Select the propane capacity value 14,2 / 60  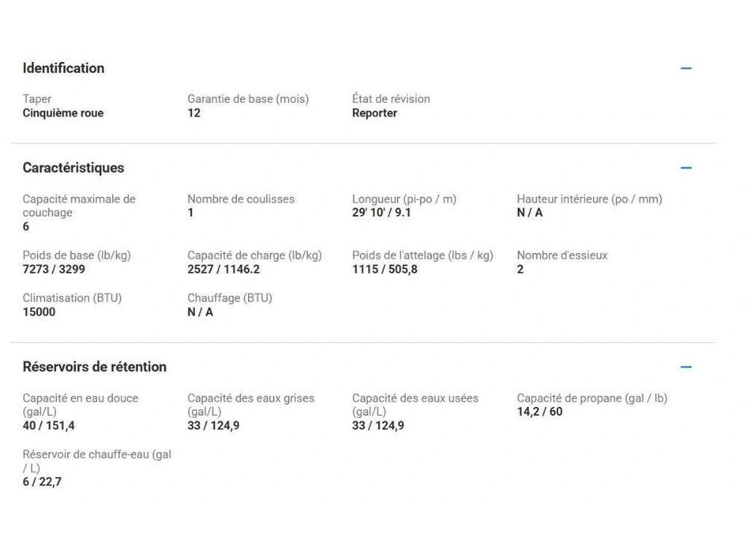coord(539,411)
